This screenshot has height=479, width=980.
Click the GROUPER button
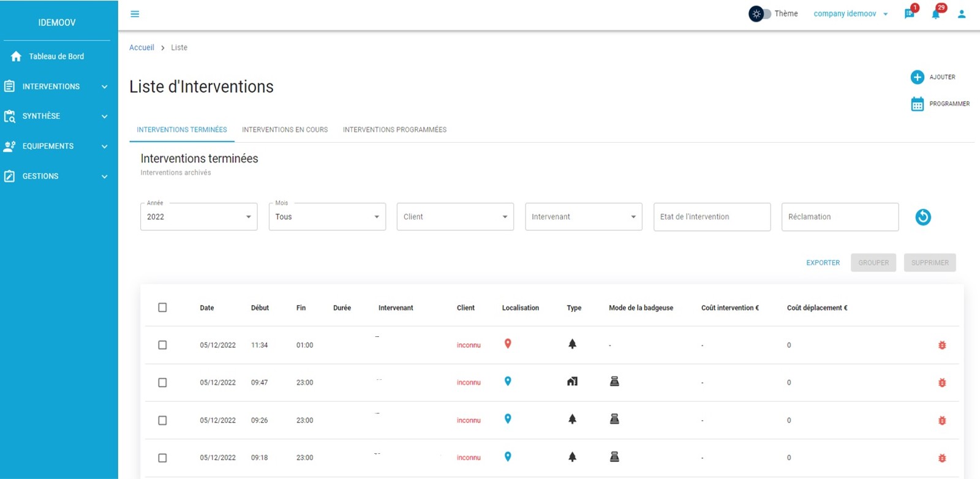point(873,263)
